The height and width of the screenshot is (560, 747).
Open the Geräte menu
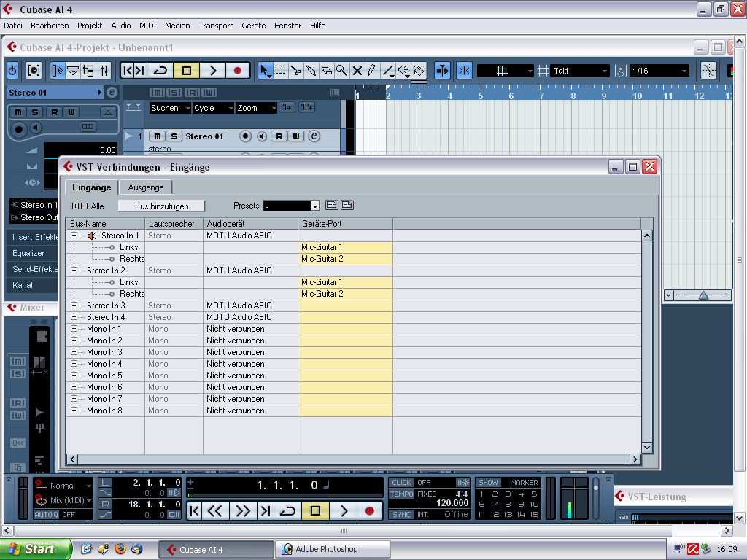pos(253,26)
